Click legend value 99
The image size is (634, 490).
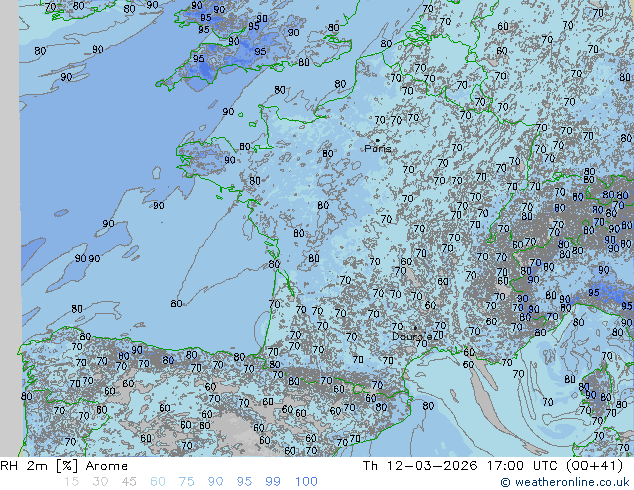pos(273,482)
